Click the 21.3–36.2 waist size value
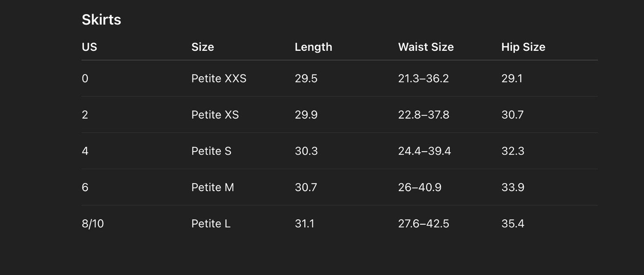This screenshot has width=644, height=275. click(x=423, y=78)
